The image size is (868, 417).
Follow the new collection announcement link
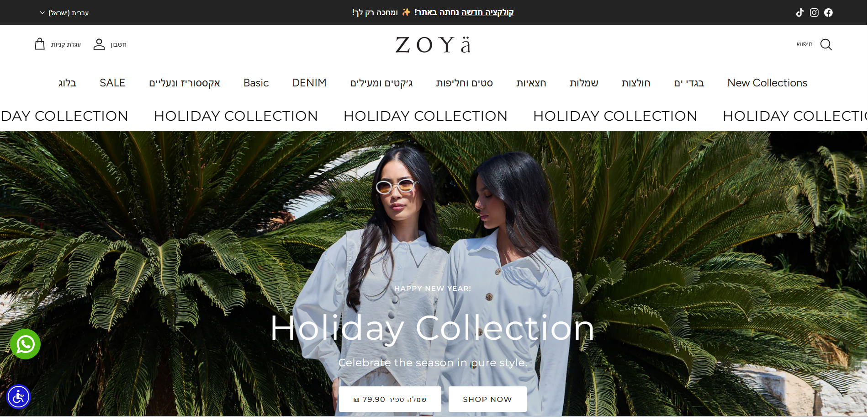487,12
